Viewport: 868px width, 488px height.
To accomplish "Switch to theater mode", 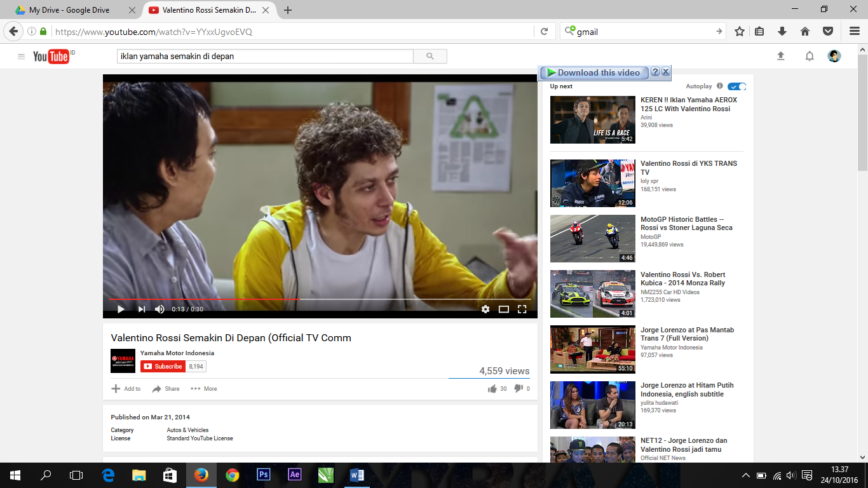I will 504,309.
